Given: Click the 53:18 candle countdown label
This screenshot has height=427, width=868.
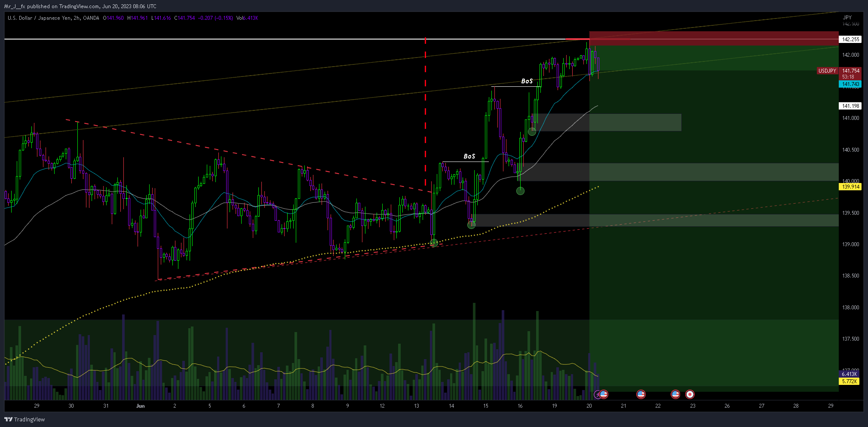Looking at the screenshot, I should coord(848,77).
